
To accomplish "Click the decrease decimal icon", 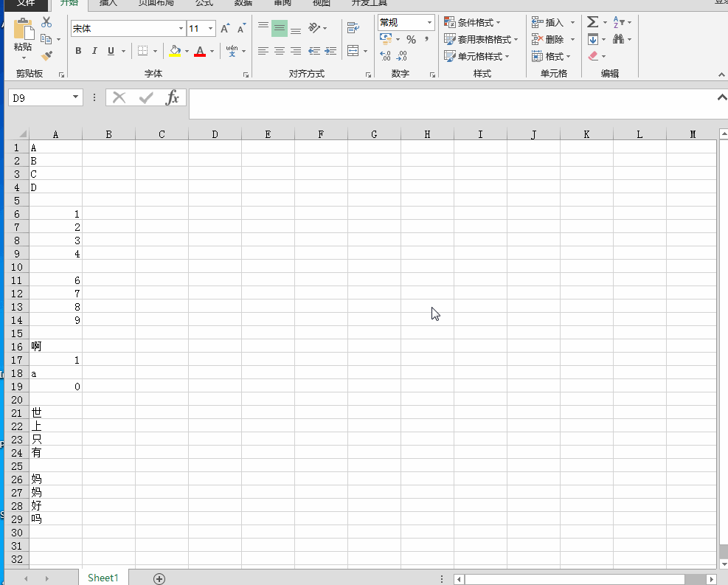I will point(402,56).
